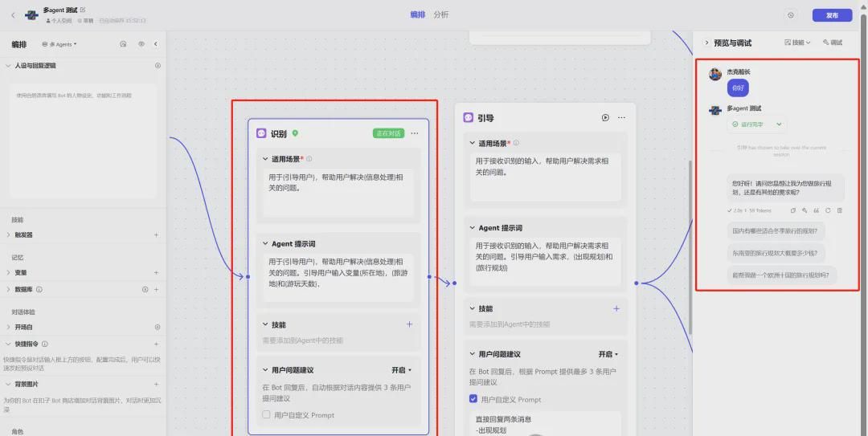This screenshot has width=868, height=436.
Task: Select the 编排 tab at top center
Action: 418,14
